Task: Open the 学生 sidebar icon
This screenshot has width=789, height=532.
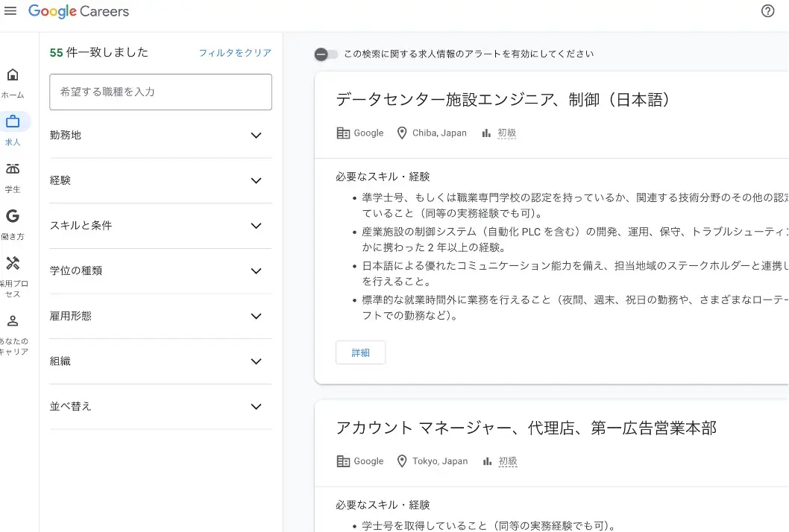Action: coord(13,169)
